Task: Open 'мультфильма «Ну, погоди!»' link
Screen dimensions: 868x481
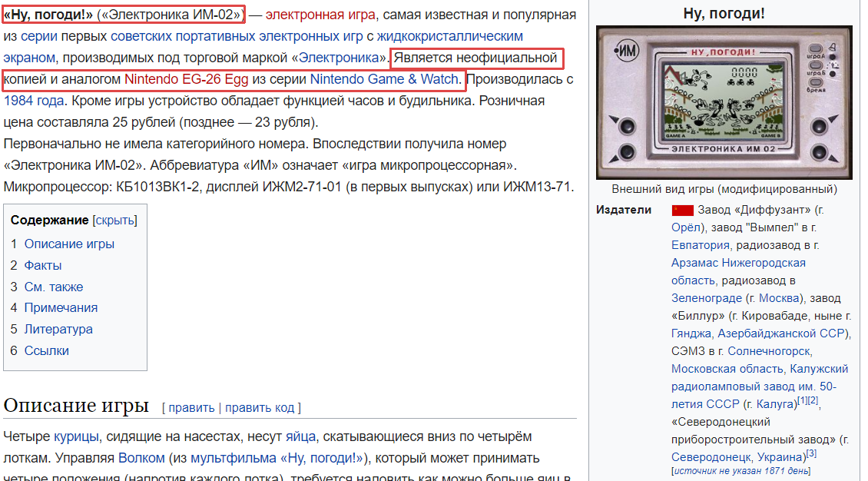Action: coord(277,458)
